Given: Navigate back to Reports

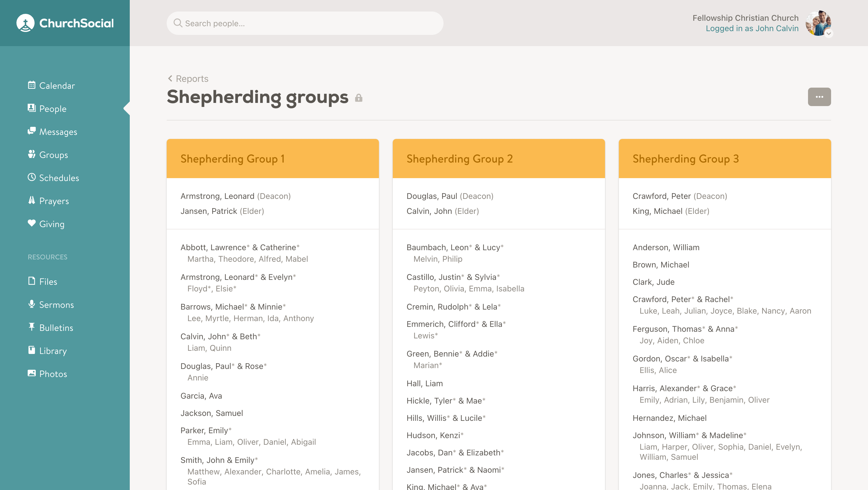Looking at the screenshot, I should click(187, 78).
